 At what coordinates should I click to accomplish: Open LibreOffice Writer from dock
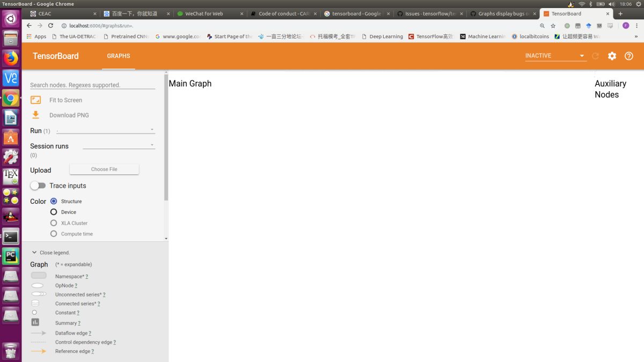11,117
